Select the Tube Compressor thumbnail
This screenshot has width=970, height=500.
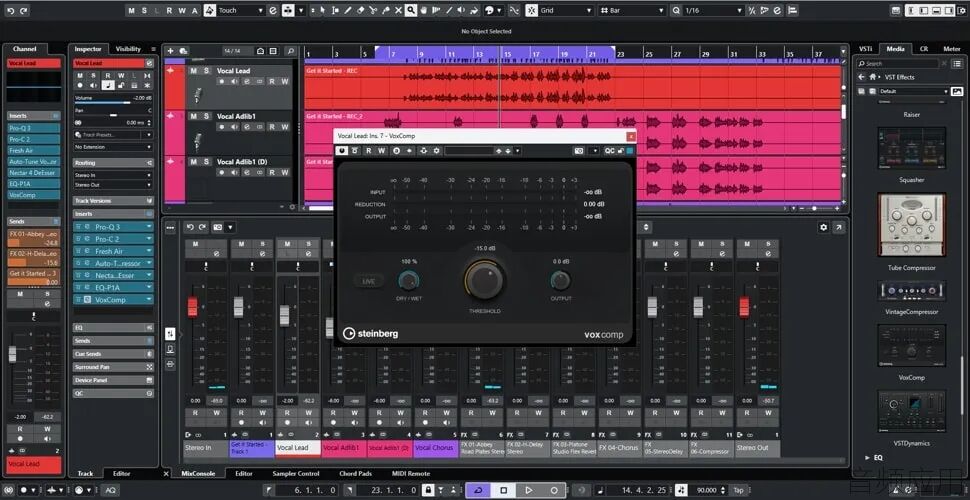[911, 225]
